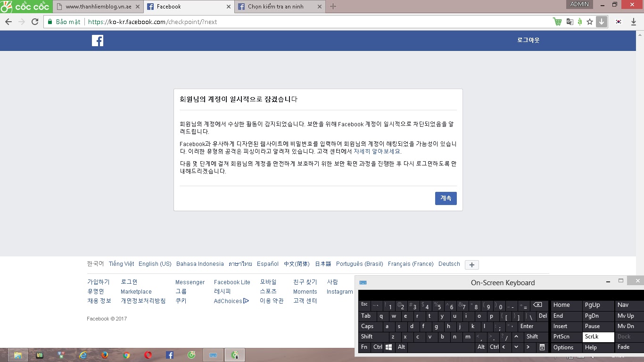644x362 pixels.
Task: Go back with the browser back arrow
Action: [8, 22]
